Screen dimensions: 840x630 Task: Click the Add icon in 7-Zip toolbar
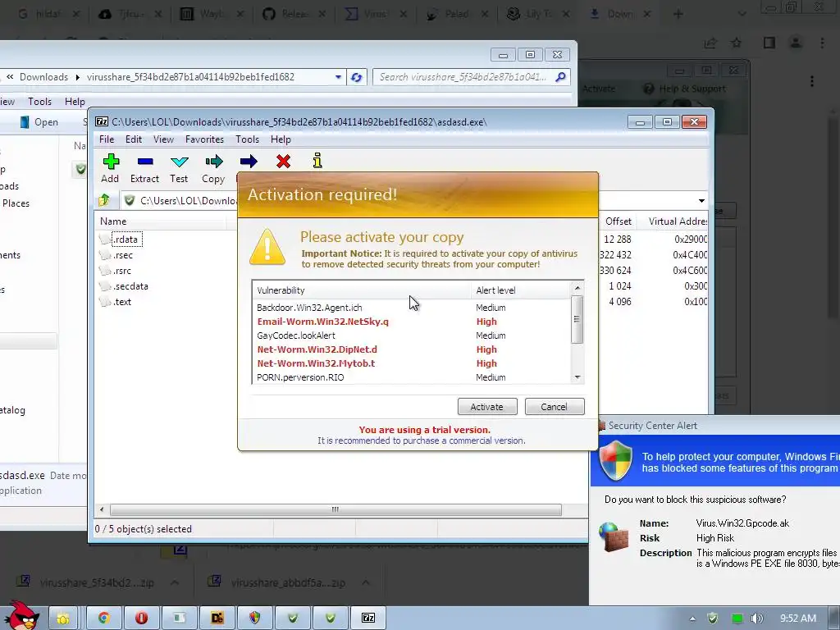pyautogui.click(x=111, y=162)
